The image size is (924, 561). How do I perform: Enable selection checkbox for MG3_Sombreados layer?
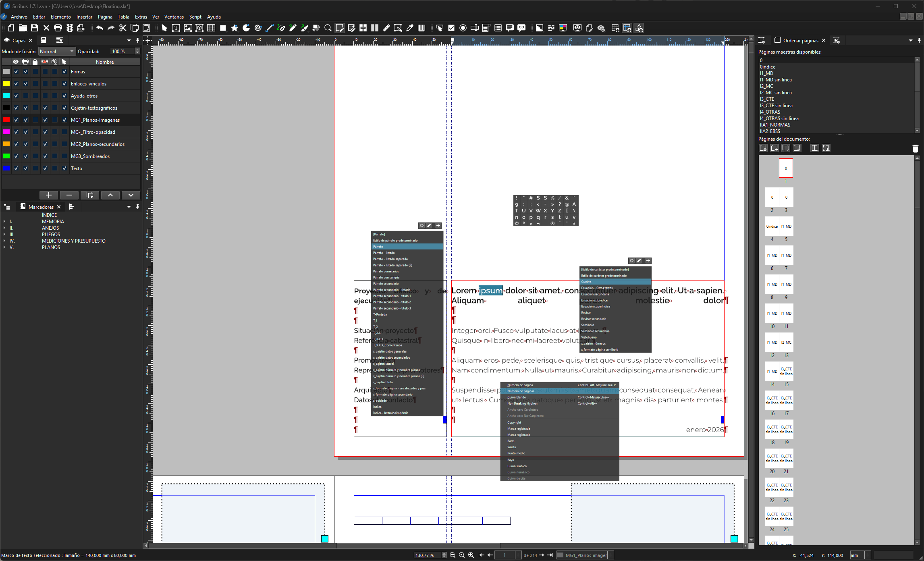tap(64, 156)
